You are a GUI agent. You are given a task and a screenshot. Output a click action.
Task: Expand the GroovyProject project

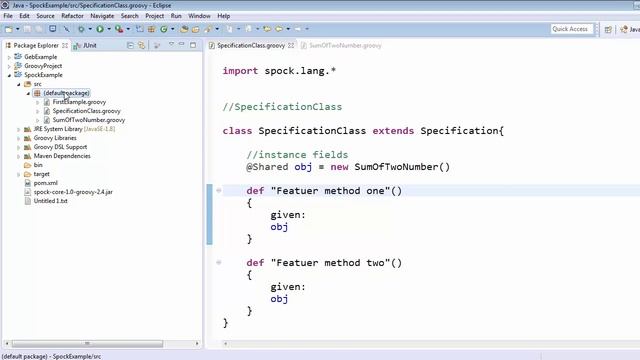[9, 66]
